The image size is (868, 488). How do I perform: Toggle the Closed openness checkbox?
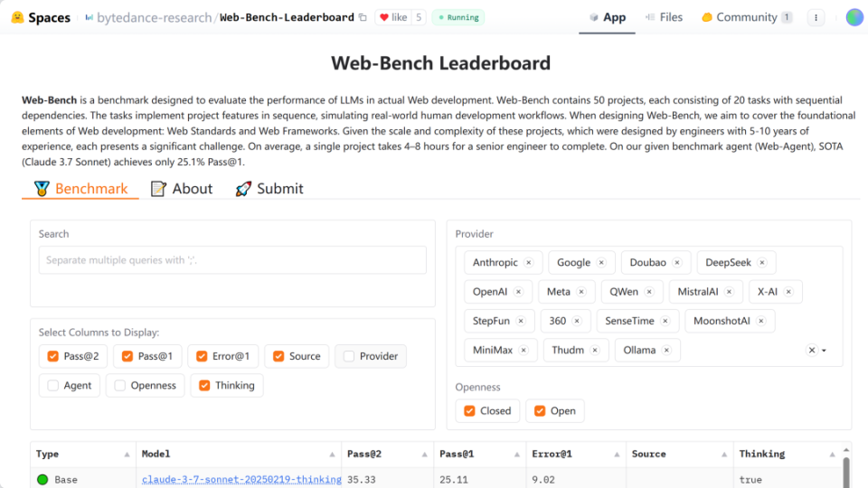[469, 411]
